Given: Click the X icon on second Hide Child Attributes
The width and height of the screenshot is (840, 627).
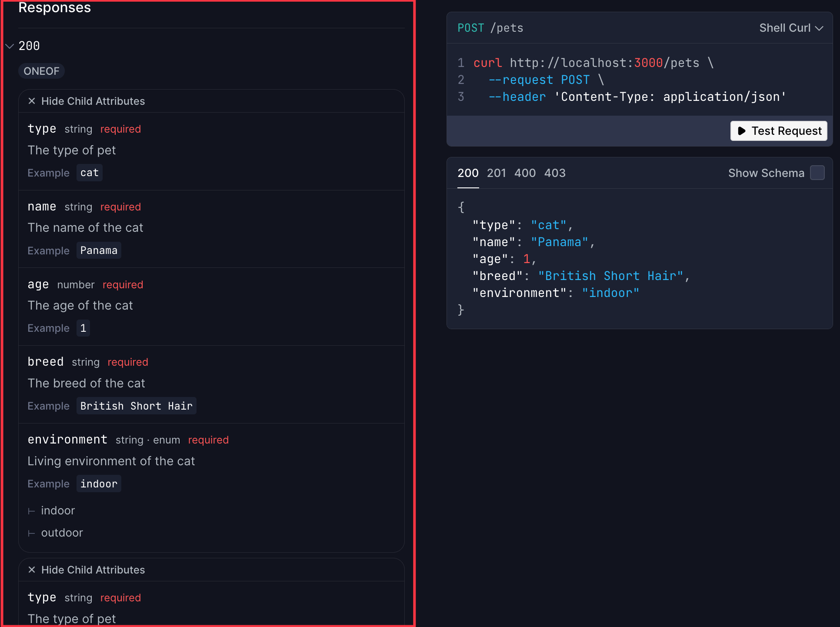Looking at the screenshot, I should pyautogui.click(x=32, y=570).
